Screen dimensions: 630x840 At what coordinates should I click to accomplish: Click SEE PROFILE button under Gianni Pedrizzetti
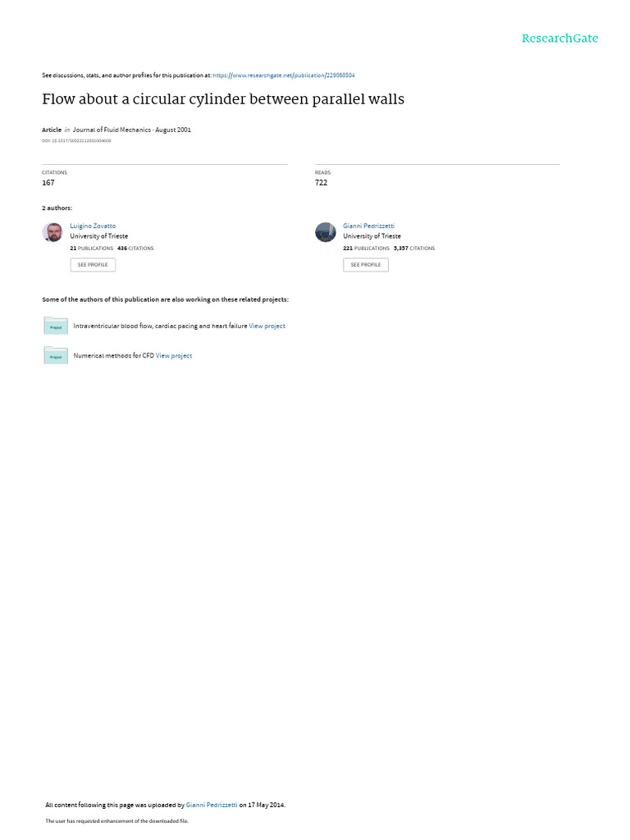[x=366, y=265]
